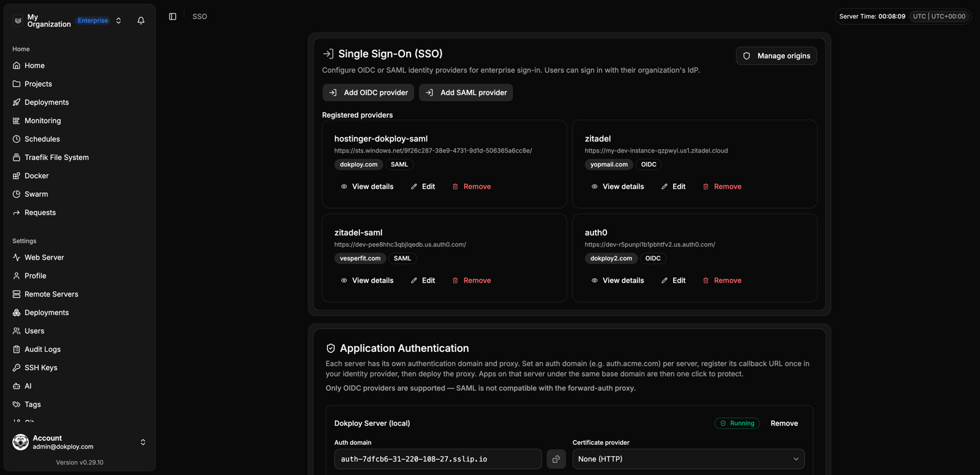980x475 pixels.
Task: Open Traefik File System
Action: pyautogui.click(x=80, y=158)
